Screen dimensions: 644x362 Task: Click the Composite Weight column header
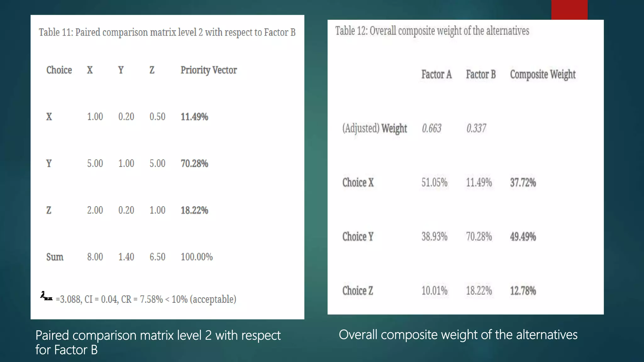tap(542, 74)
